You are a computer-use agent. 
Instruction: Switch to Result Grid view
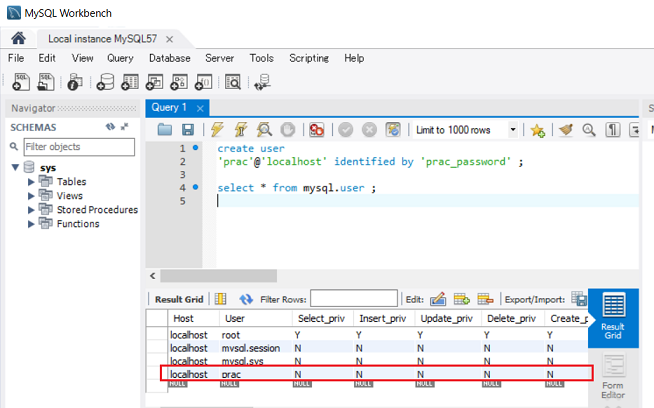tap(613, 317)
